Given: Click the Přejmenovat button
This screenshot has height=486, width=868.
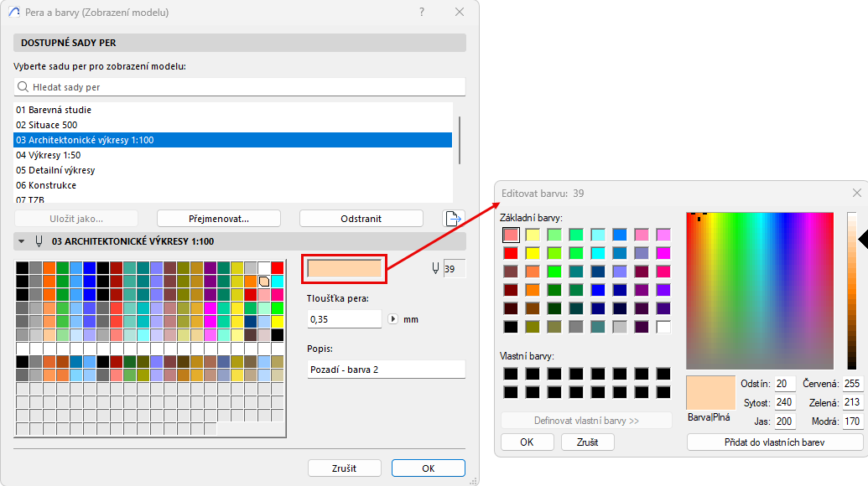Looking at the screenshot, I should pyautogui.click(x=218, y=218).
